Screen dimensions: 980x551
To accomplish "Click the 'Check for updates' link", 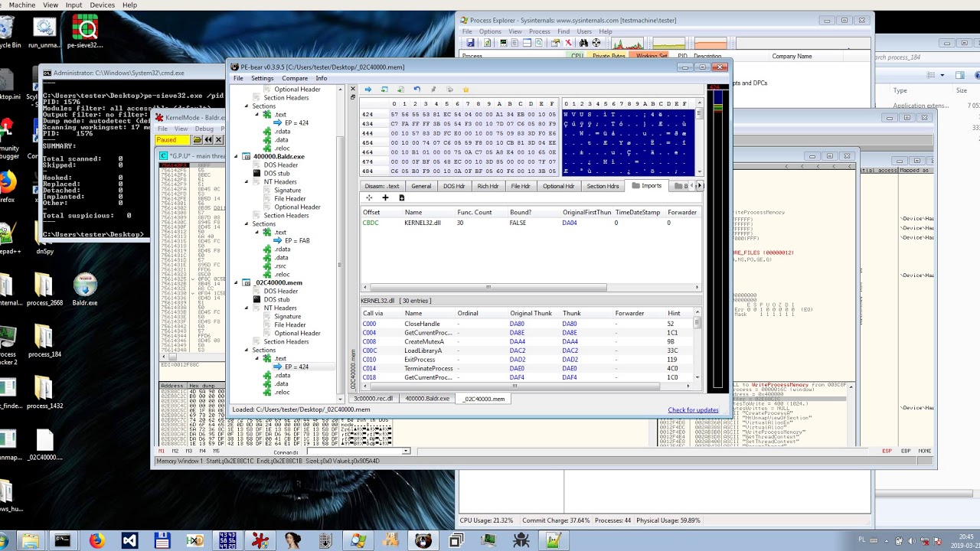I will click(693, 410).
